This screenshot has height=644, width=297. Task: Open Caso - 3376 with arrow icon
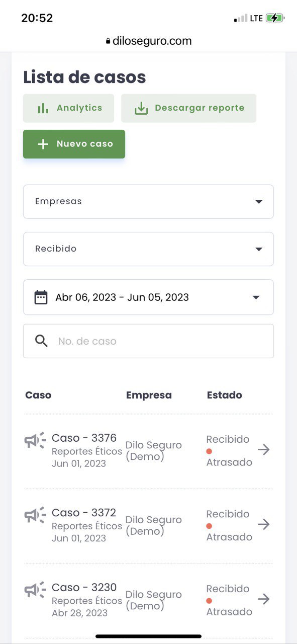264,450
